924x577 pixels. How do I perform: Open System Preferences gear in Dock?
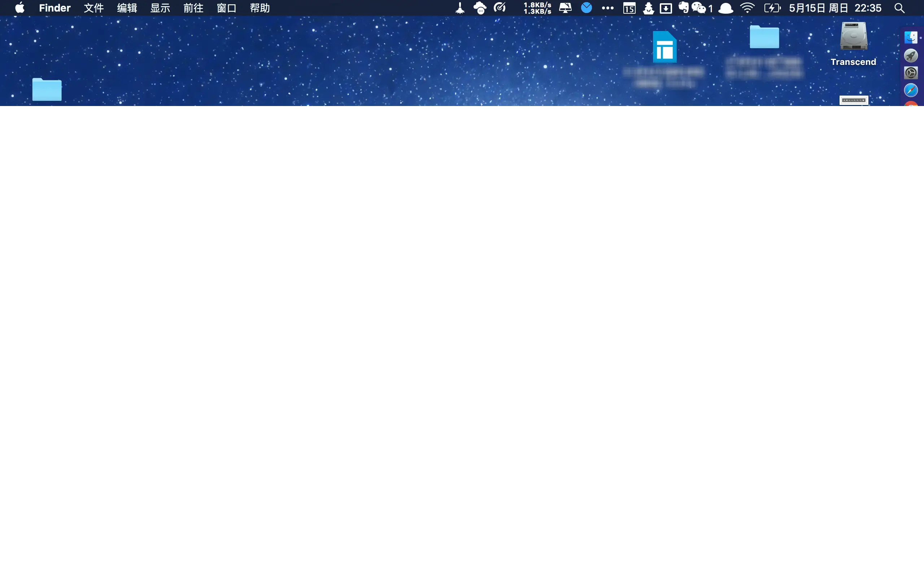click(911, 73)
